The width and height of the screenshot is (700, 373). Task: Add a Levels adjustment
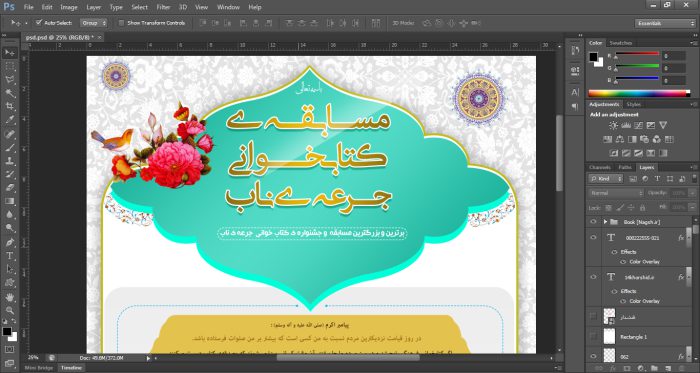(626, 126)
